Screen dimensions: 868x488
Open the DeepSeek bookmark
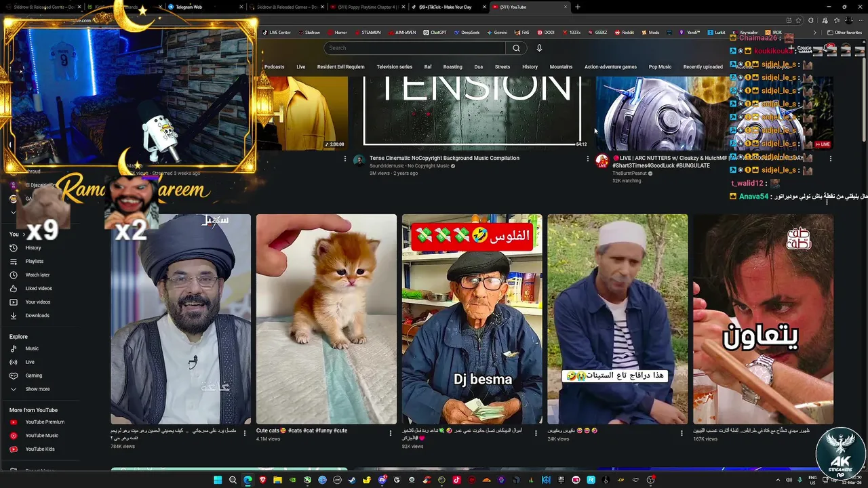[466, 32]
